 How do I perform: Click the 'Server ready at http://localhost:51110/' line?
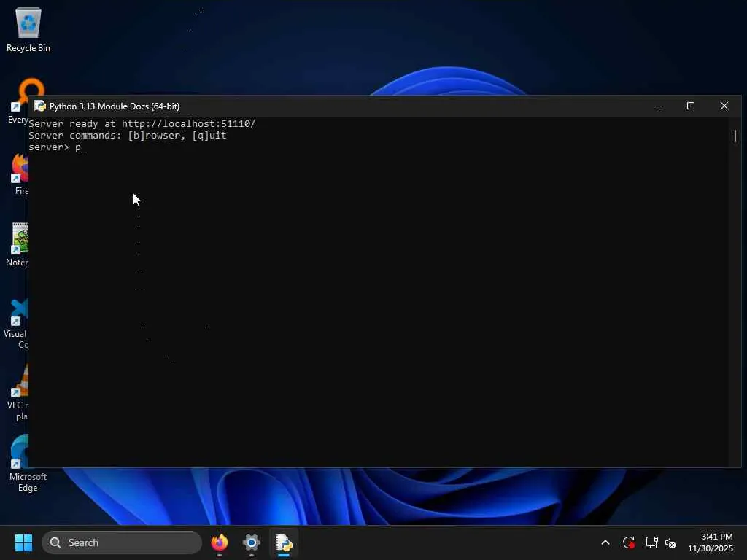coord(142,124)
